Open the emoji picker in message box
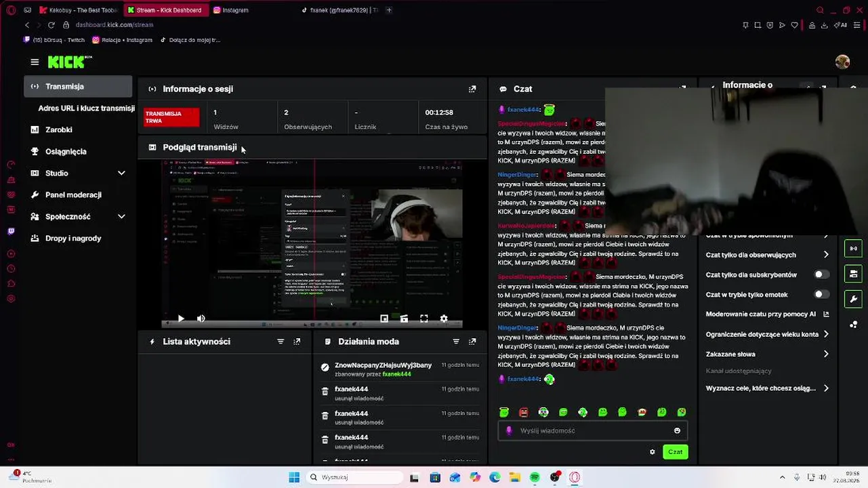The image size is (868, 488). (x=677, y=430)
